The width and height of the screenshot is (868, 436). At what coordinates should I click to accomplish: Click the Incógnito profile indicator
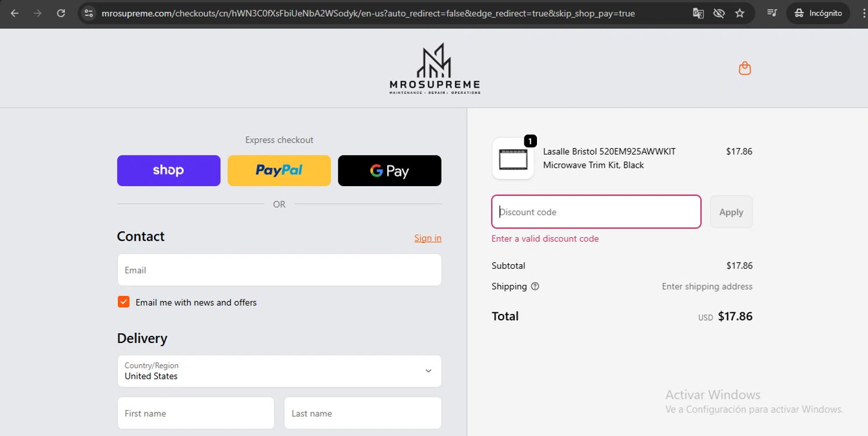tap(818, 13)
